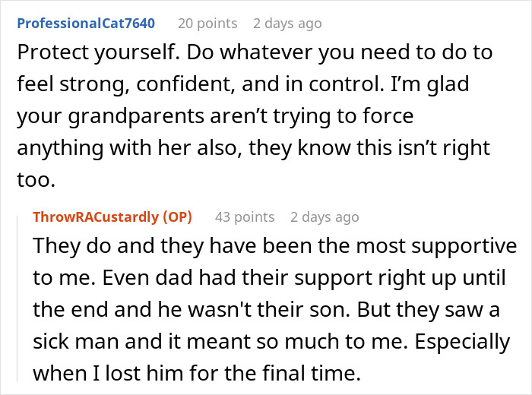Image resolution: width=532 pixels, height=395 pixels.
Task: Click the '(OP)' tag after ThrowRACustardly
Action: click(x=177, y=217)
